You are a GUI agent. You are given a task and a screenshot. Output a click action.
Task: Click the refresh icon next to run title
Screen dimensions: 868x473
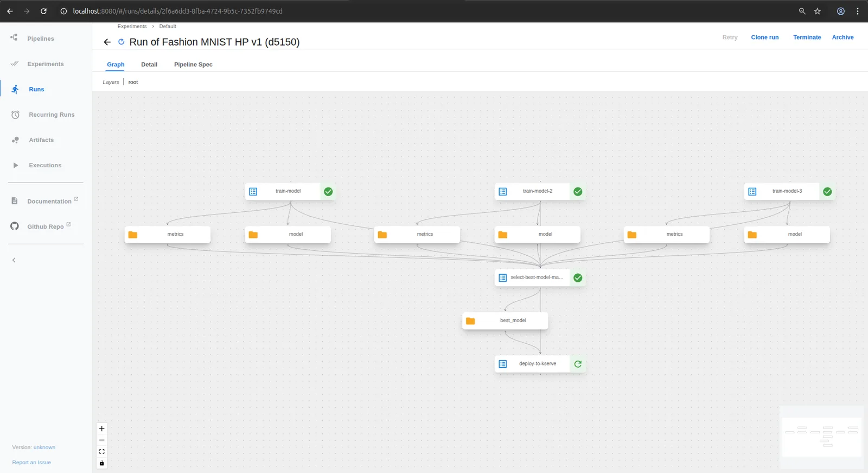coord(122,42)
